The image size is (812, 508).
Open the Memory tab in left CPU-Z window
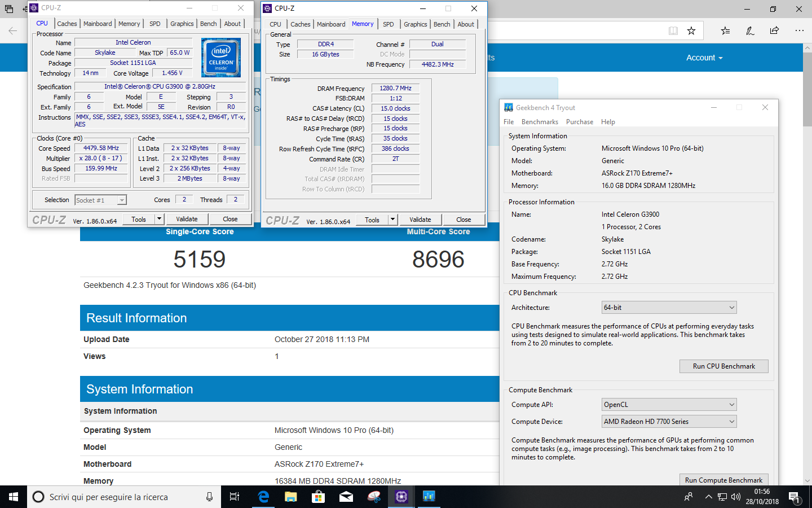(129, 24)
